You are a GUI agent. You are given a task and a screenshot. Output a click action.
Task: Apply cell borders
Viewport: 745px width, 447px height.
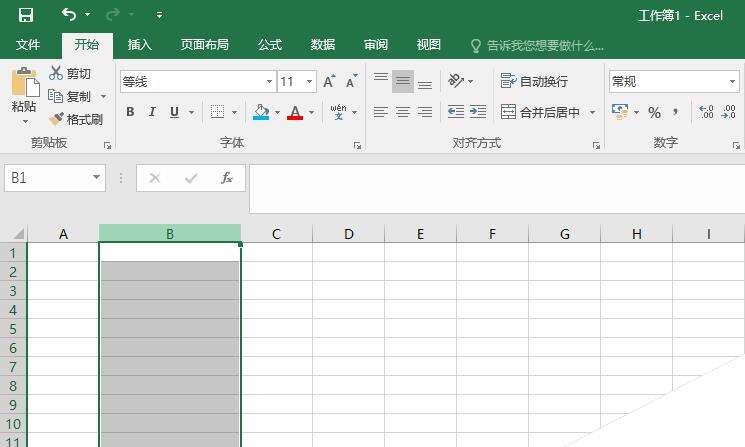point(218,112)
